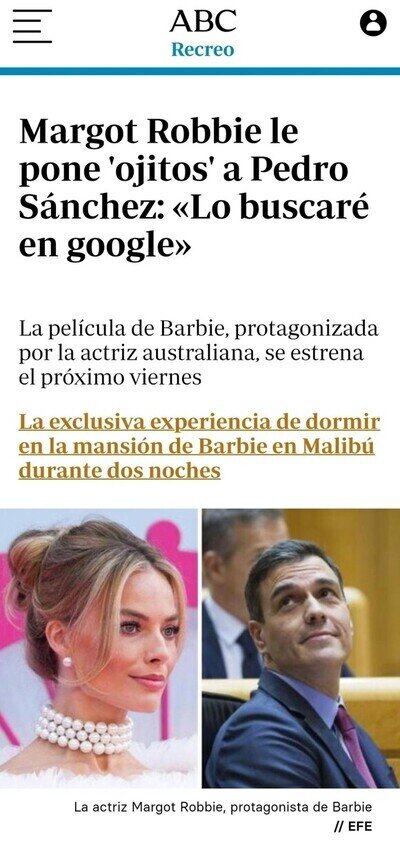Viewport: 400px width, 843px height.
Task: Click the ABC newspaper logo
Action: click(x=203, y=21)
